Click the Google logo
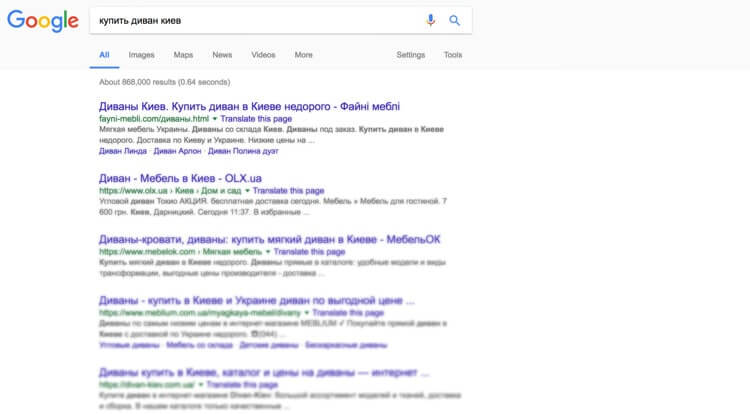This screenshot has width=750, height=414. pyautogui.click(x=43, y=21)
